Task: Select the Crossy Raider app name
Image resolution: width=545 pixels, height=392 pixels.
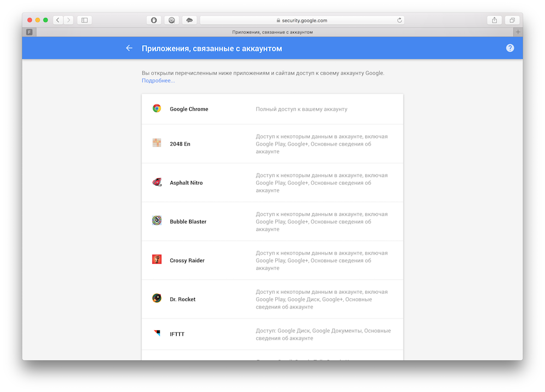Action: pos(187,261)
